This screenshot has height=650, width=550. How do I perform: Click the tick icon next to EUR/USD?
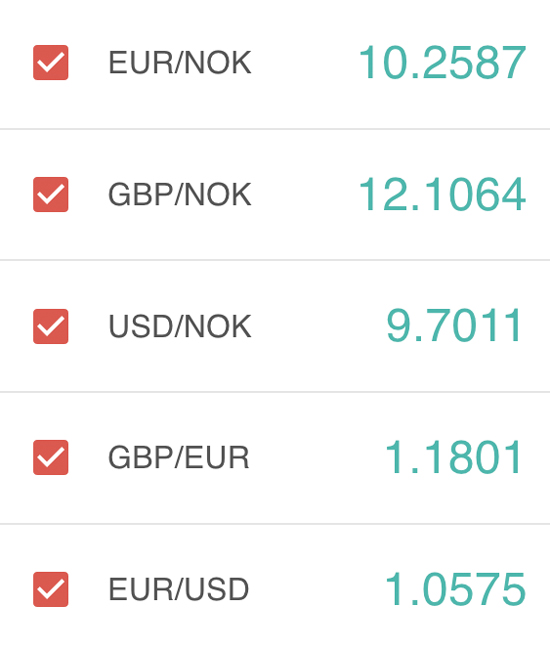tap(51, 589)
